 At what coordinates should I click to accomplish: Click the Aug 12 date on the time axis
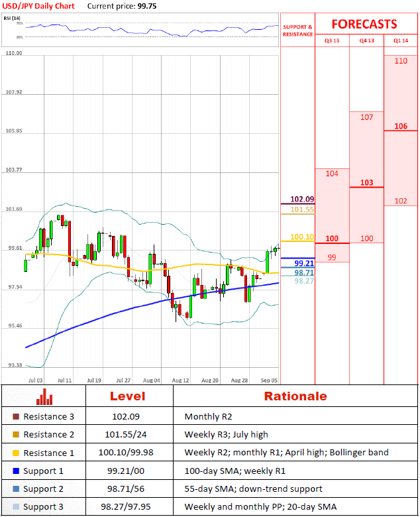181,381
